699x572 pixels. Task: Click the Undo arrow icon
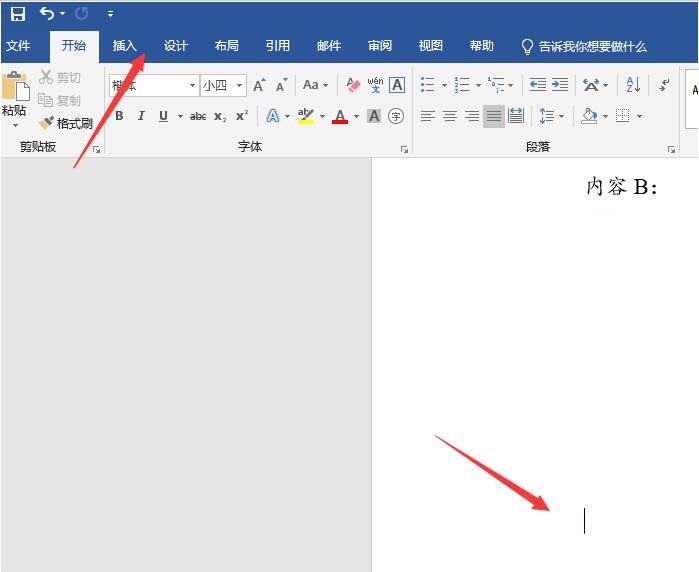click(x=46, y=14)
